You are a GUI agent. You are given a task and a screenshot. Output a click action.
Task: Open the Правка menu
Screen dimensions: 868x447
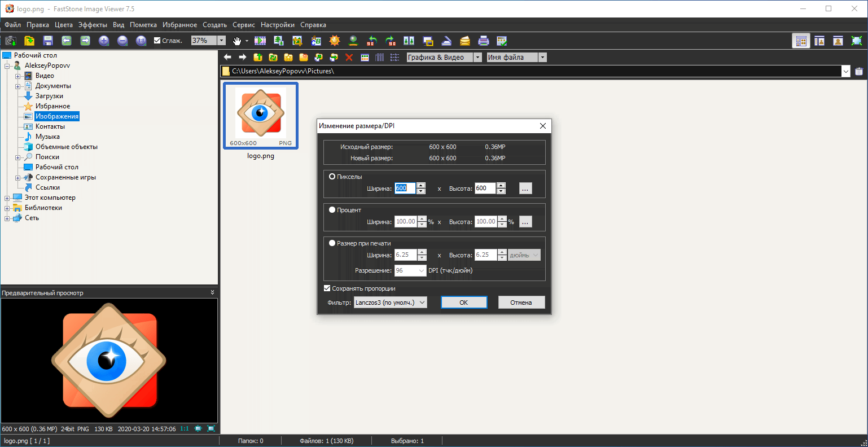tap(38, 25)
